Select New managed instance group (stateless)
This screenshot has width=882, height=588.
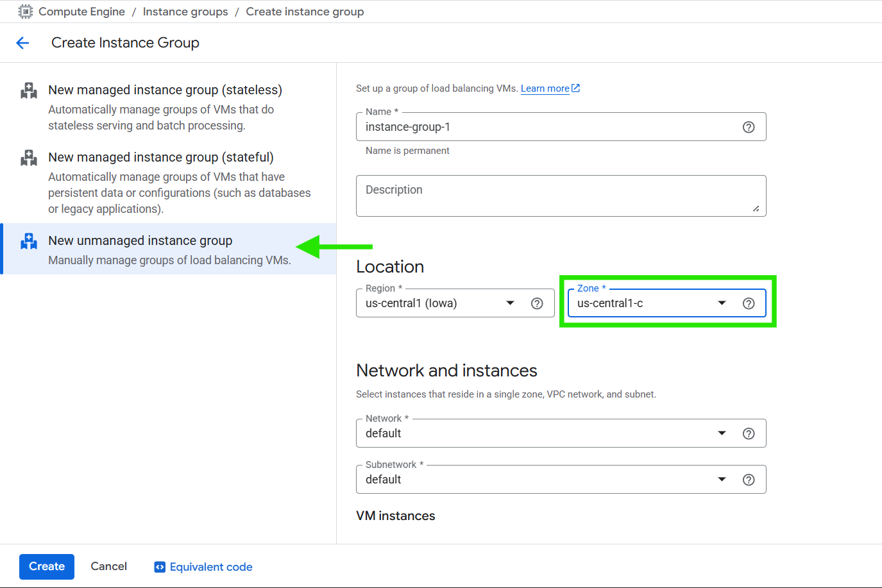point(165,90)
